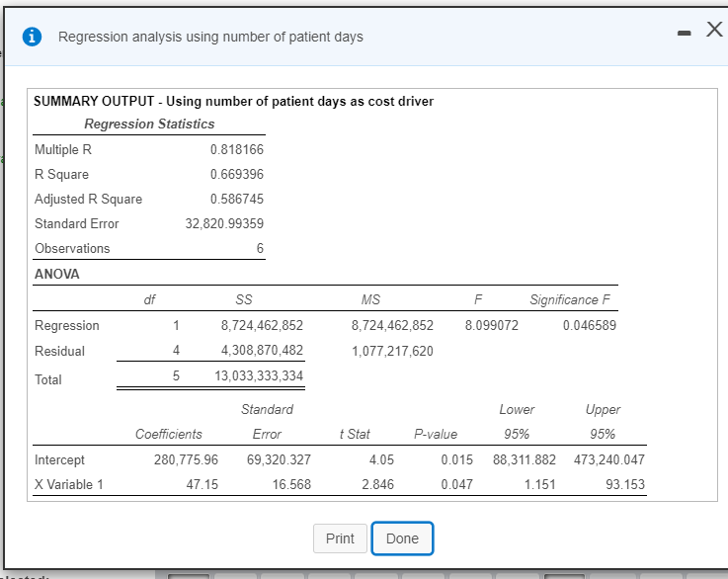The height and width of the screenshot is (579, 728).
Task: Select the Observations value 6
Action: tap(260, 248)
